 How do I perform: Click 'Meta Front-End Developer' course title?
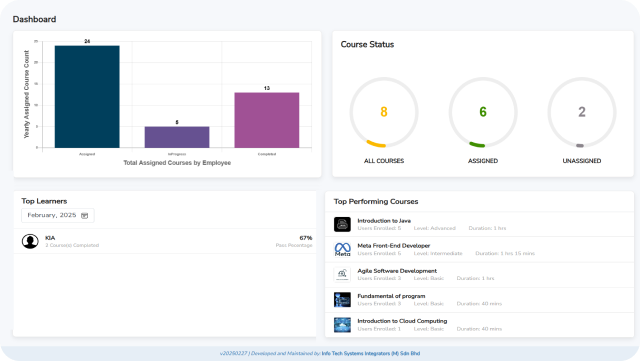393,245
